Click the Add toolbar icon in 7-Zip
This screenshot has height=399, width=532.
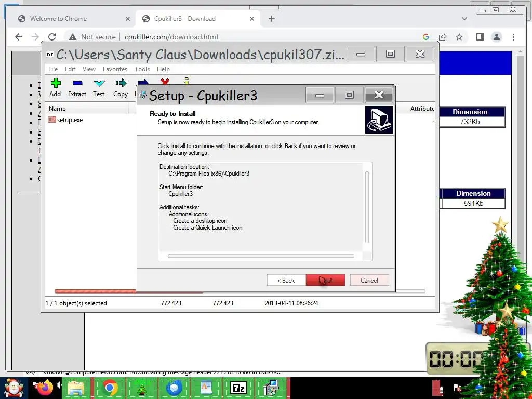[56, 83]
